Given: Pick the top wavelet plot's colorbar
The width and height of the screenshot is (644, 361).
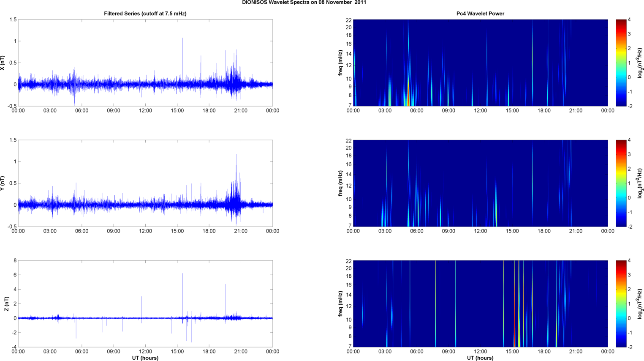Looking at the screenshot, I should [621, 63].
